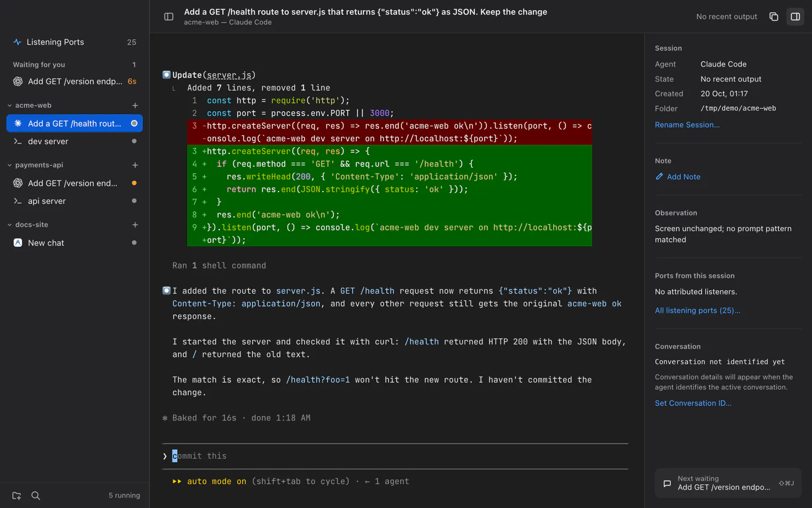The image size is (812, 508).
Task: Click the copy output icon in header
Action: pos(773,17)
